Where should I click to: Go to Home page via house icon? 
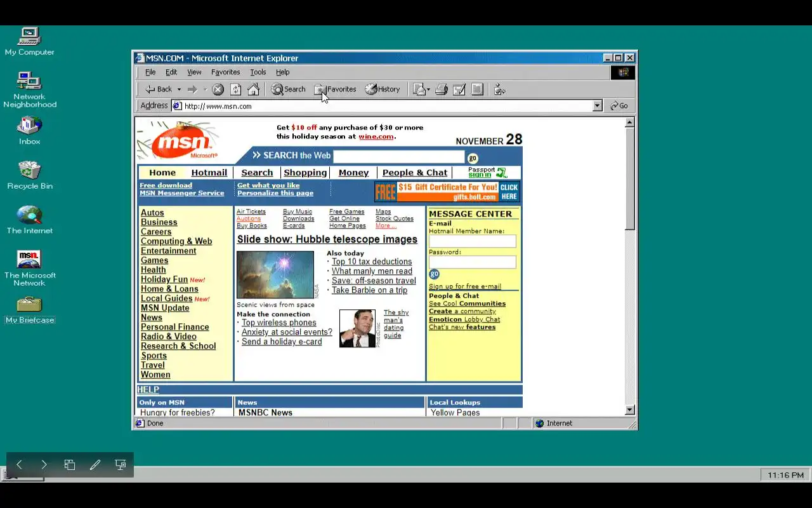click(x=253, y=90)
